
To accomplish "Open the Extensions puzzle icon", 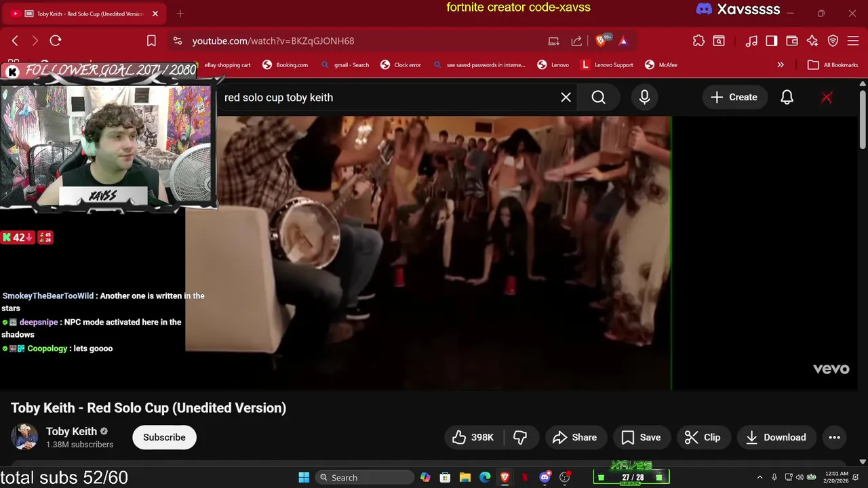I will tap(698, 41).
